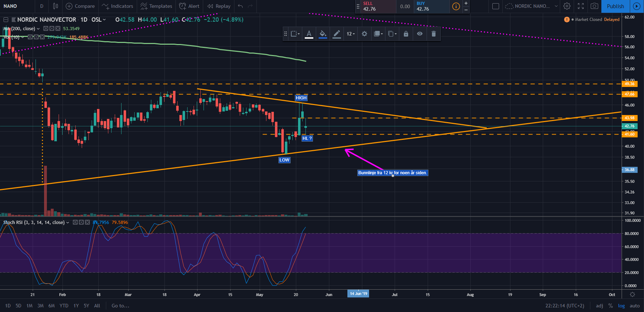Increase order quantity with plus
Image resolution: width=644 pixels, height=312 pixels.
466,3
